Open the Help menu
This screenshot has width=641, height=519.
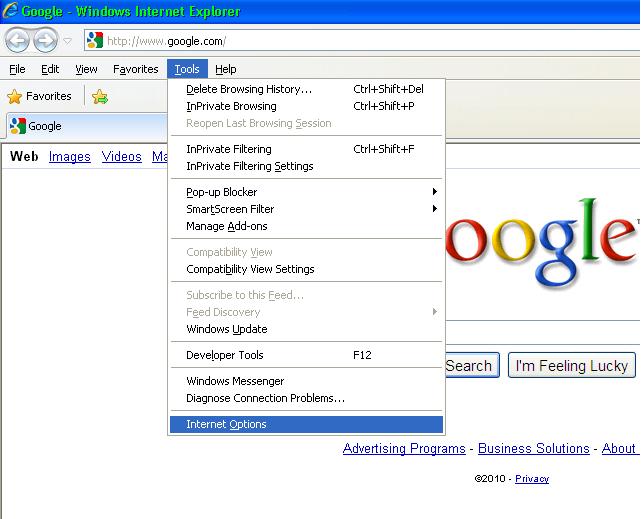click(226, 69)
